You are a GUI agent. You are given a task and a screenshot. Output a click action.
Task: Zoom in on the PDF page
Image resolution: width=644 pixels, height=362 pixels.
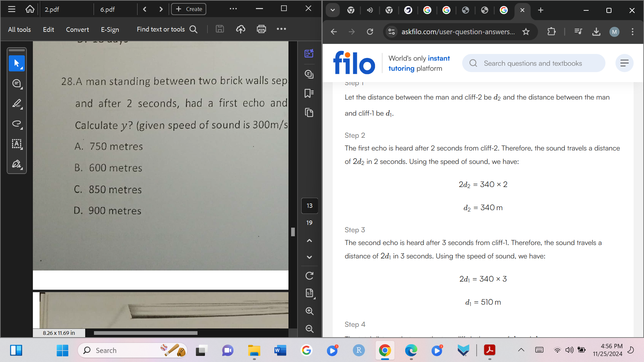pos(309,311)
